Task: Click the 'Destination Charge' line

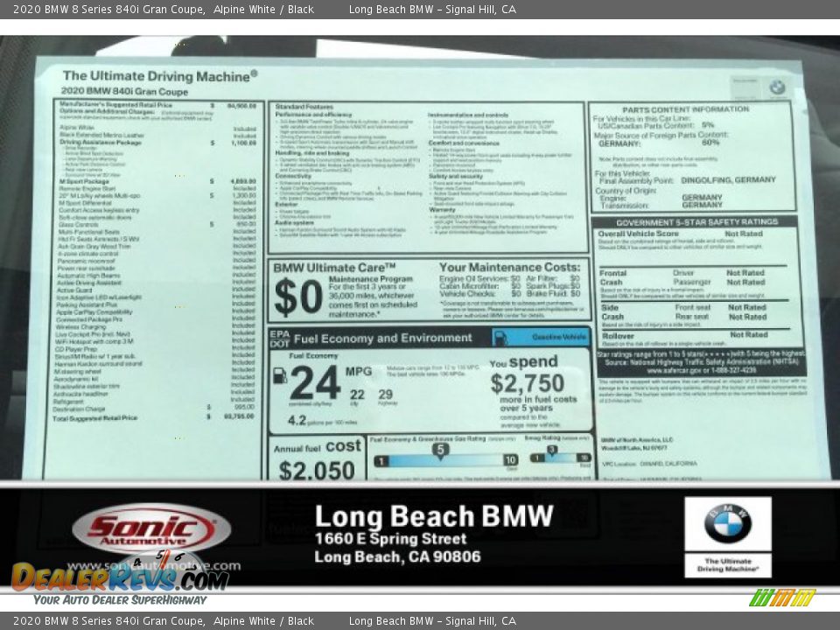Action: 154,409
